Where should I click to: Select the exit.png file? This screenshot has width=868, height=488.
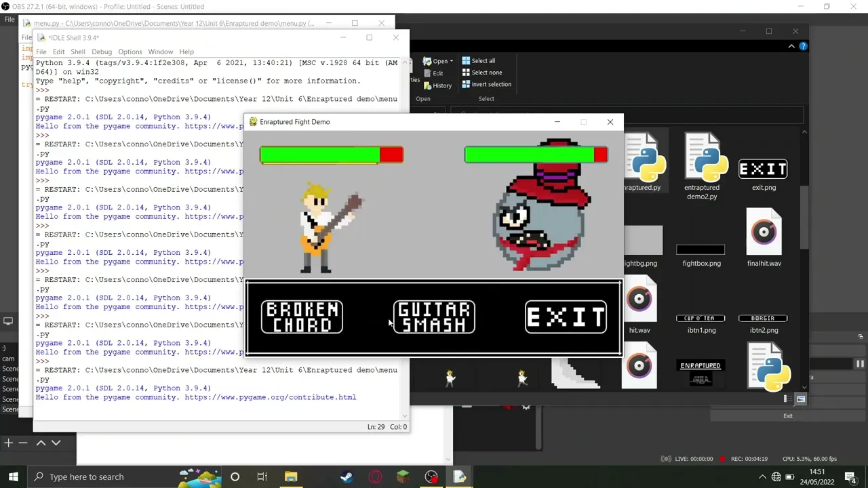764,174
